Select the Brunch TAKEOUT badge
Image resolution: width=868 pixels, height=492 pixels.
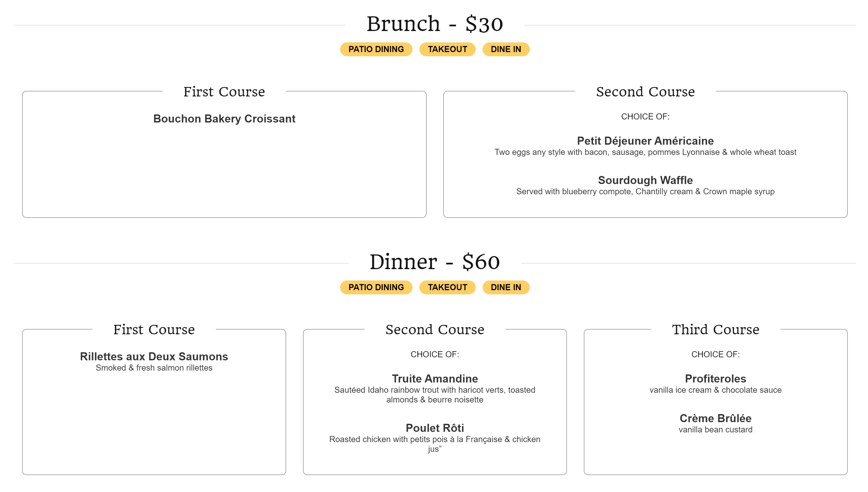pyautogui.click(x=447, y=49)
